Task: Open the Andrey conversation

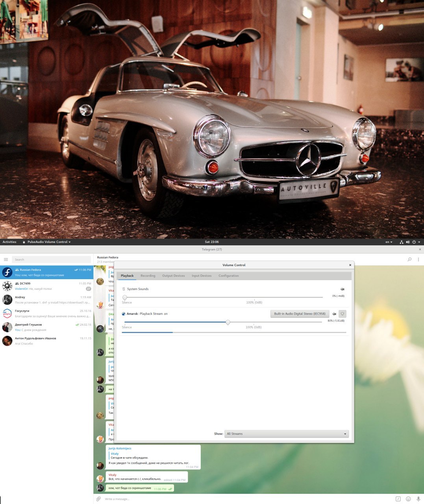Action: coord(46,300)
